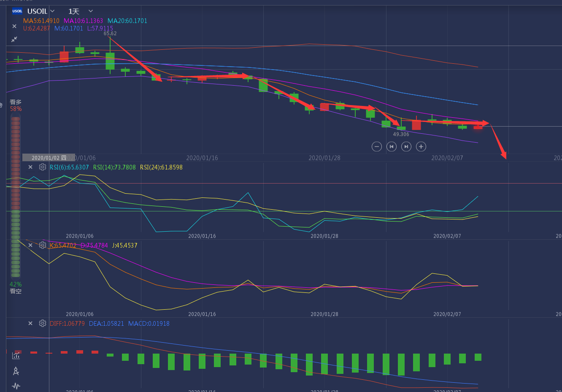The height and width of the screenshot is (392, 562).
Task: Click the U:62.4287 upper band value
Action: coord(36,28)
